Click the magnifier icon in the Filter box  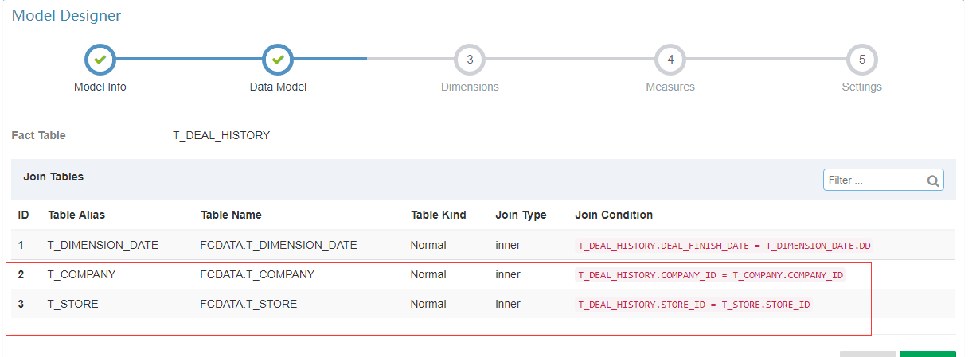click(x=933, y=180)
